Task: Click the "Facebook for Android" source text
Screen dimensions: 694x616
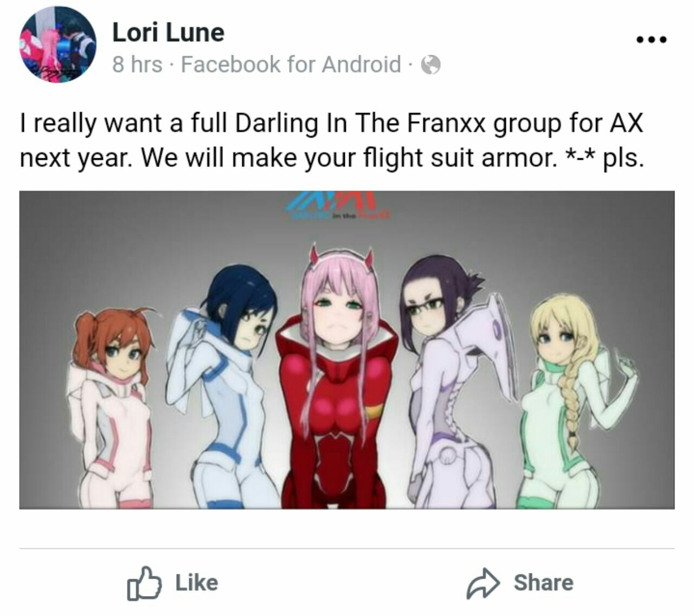Action: [291, 64]
